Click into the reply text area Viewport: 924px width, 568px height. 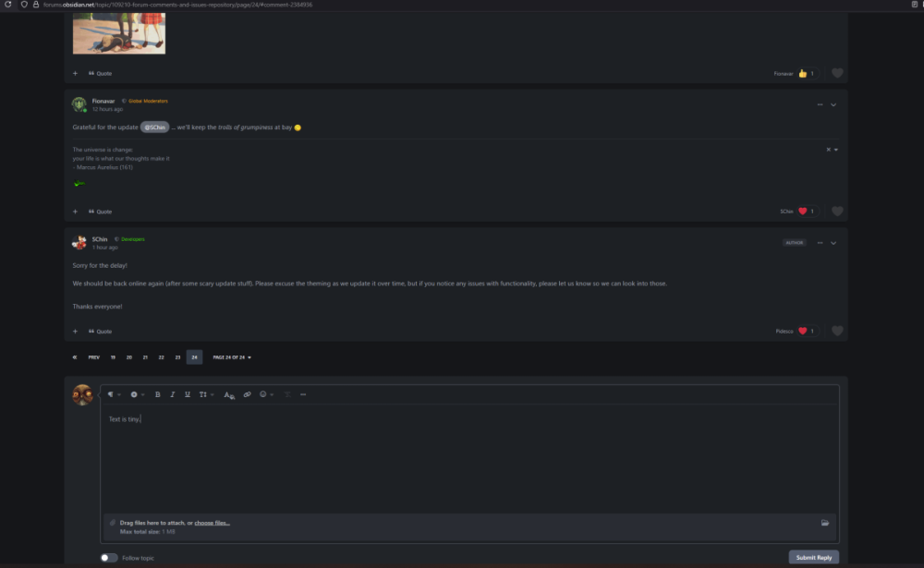point(462,462)
